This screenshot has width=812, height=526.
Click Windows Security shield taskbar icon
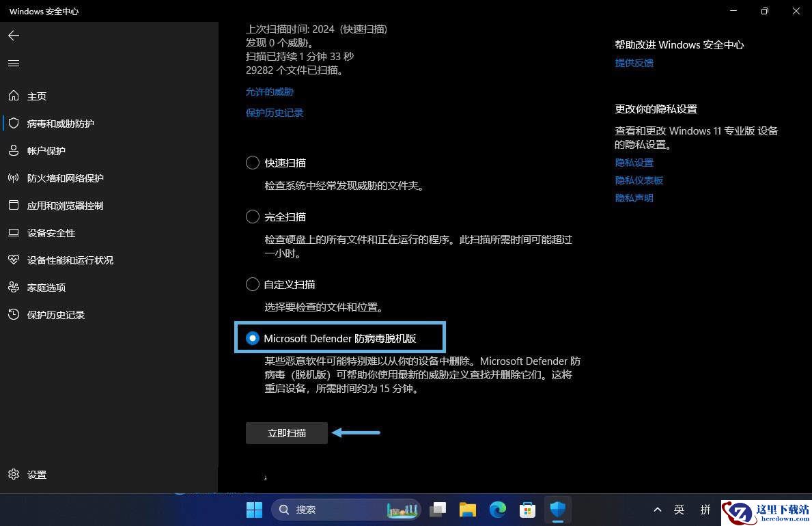click(558, 510)
